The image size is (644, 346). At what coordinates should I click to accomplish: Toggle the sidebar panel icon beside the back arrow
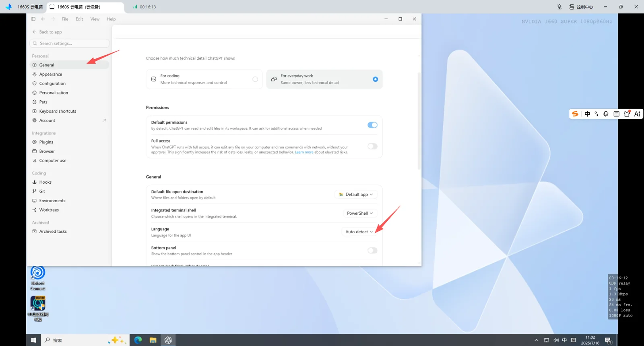tap(33, 19)
